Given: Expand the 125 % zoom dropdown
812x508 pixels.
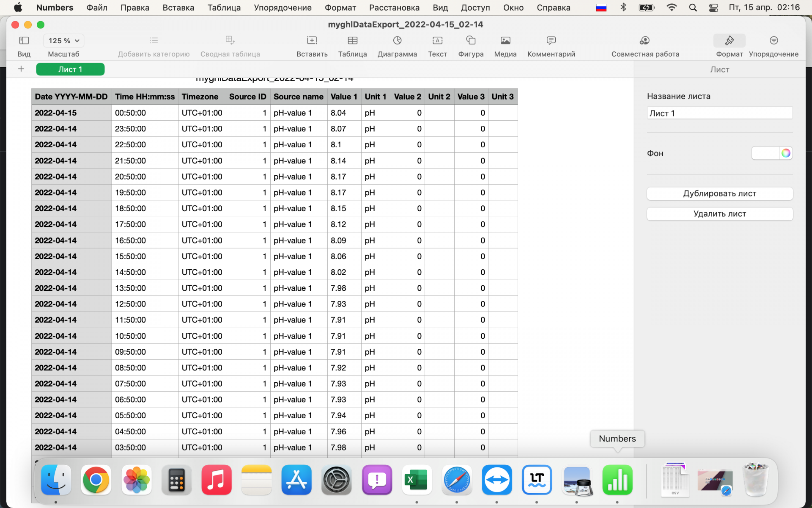Looking at the screenshot, I should (x=64, y=41).
